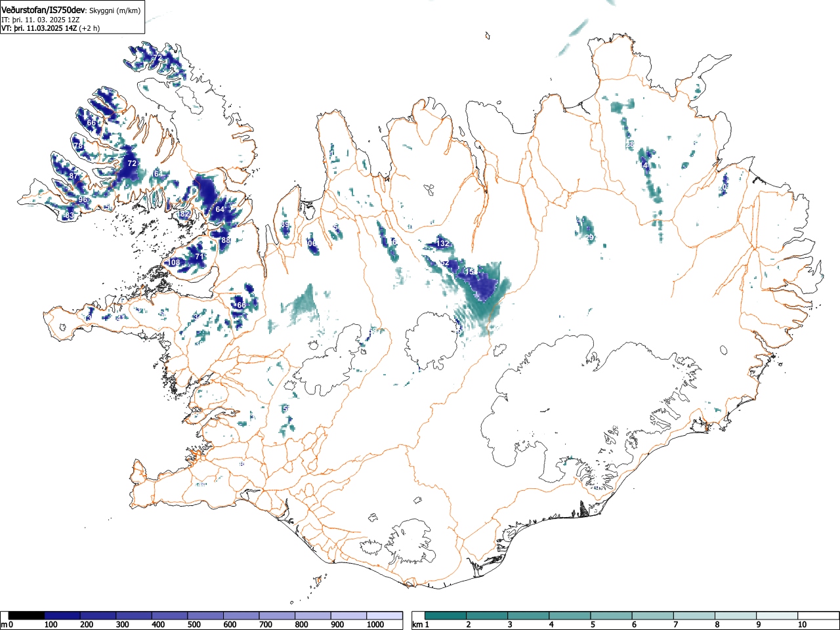Viewport: 840px width, 630px height.
Task: Click the visibility value '182' on the map
Action: pos(184,215)
